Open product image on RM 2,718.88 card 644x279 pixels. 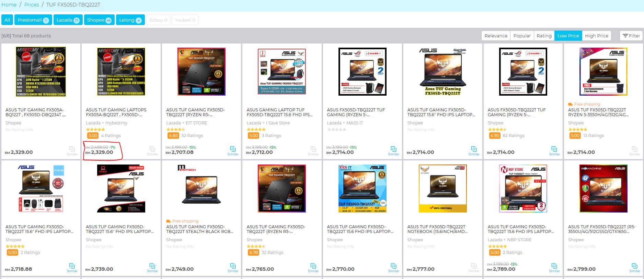(41, 189)
